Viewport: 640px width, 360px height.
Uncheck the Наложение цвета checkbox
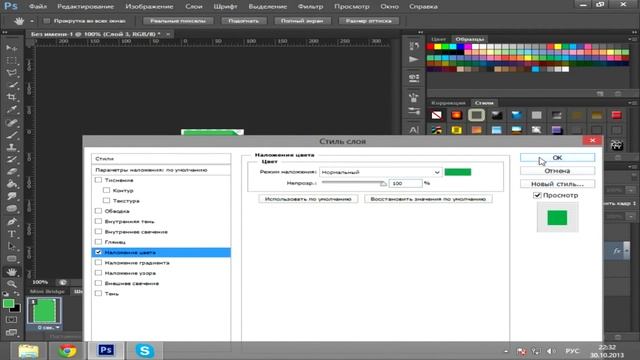98,252
